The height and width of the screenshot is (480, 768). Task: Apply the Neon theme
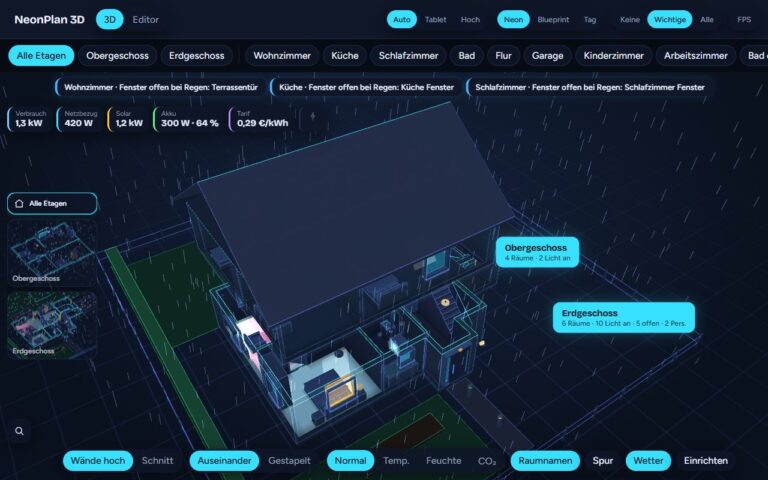513,20
